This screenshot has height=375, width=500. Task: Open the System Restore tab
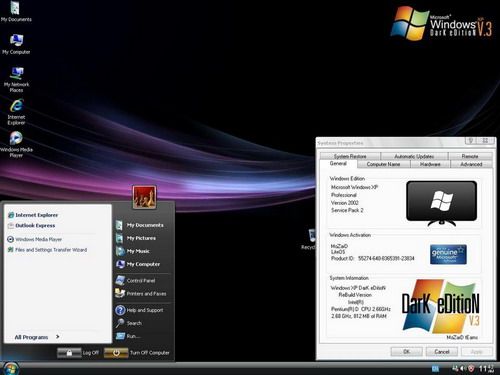point(350,156)
